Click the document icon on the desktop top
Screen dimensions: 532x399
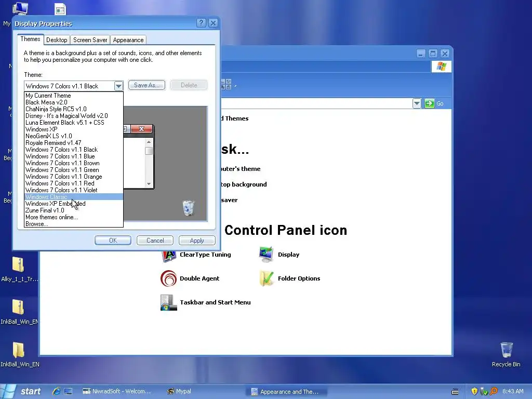pos(60,9)
